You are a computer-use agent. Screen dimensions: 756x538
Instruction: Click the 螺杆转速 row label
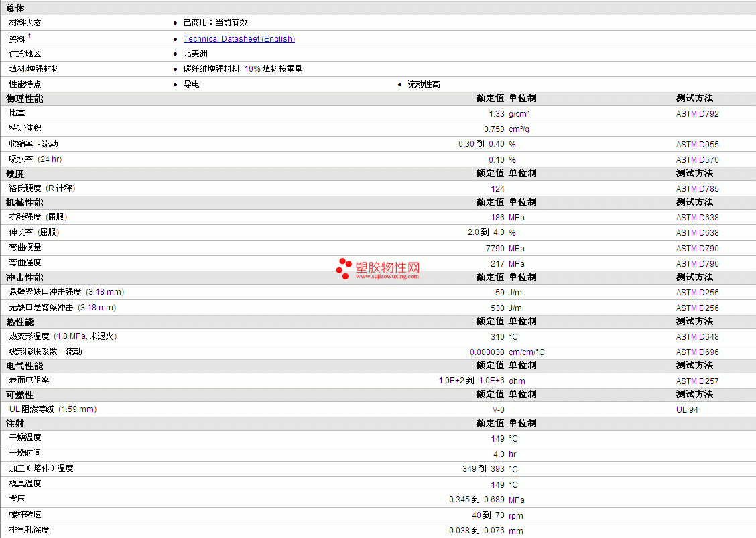tap(25, 515)
